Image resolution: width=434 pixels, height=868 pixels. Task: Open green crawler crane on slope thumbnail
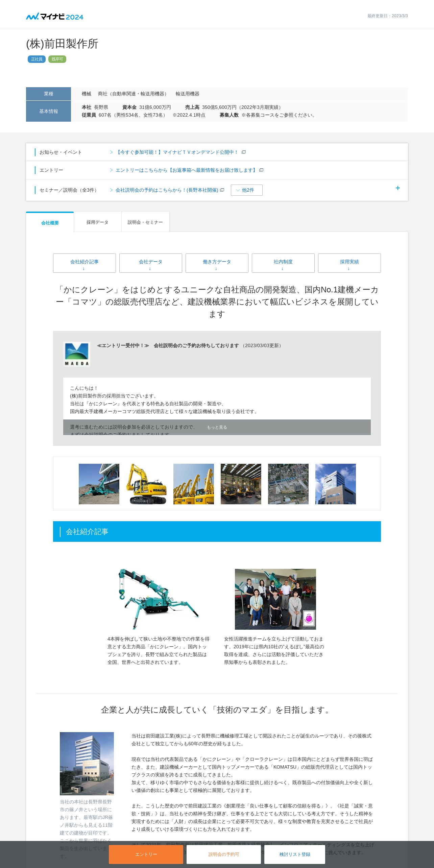point(99,484)
